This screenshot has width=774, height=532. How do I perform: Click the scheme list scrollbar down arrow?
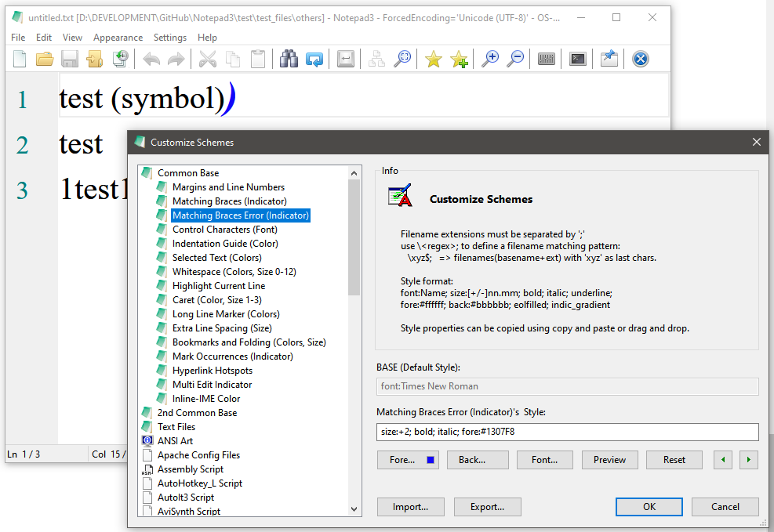pos(354,508)
